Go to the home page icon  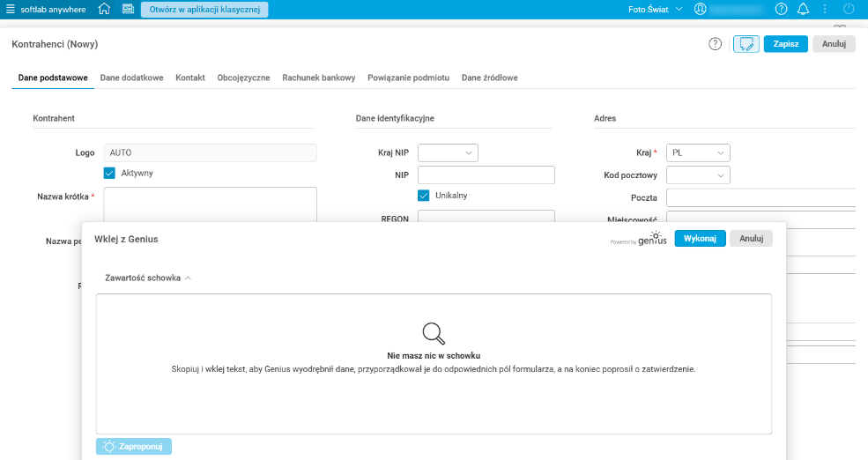tap(104, 9)
